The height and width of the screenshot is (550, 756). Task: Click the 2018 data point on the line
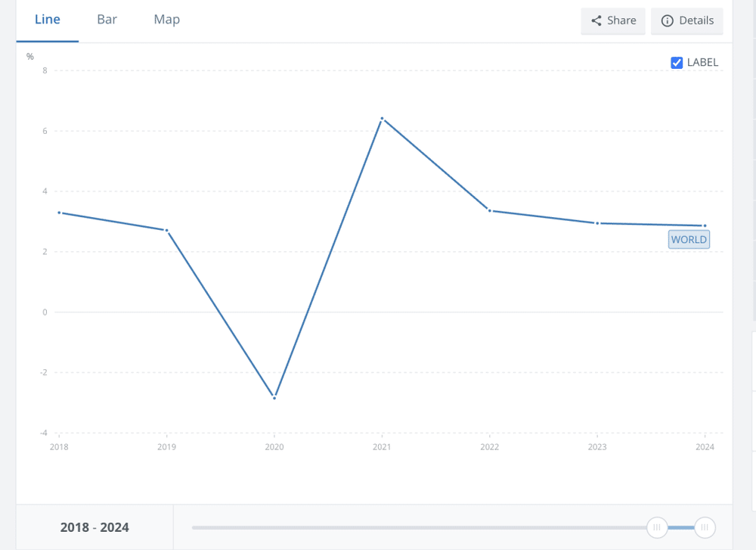click(x=59, y=213)
